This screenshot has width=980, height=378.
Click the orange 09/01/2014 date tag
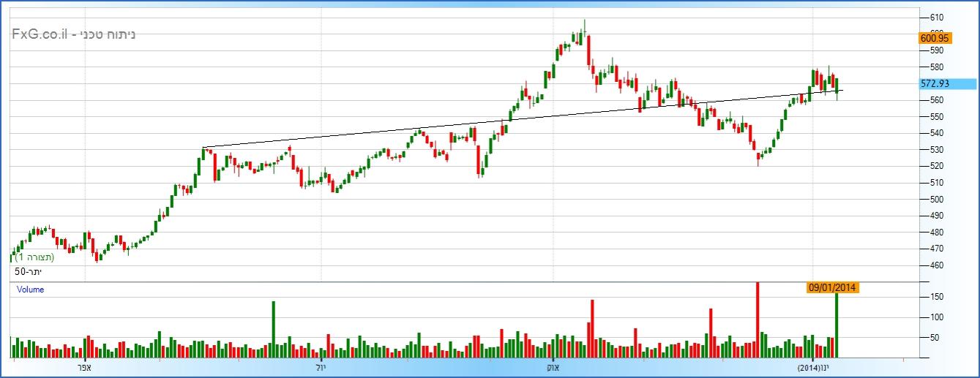(x=831, y=288)
